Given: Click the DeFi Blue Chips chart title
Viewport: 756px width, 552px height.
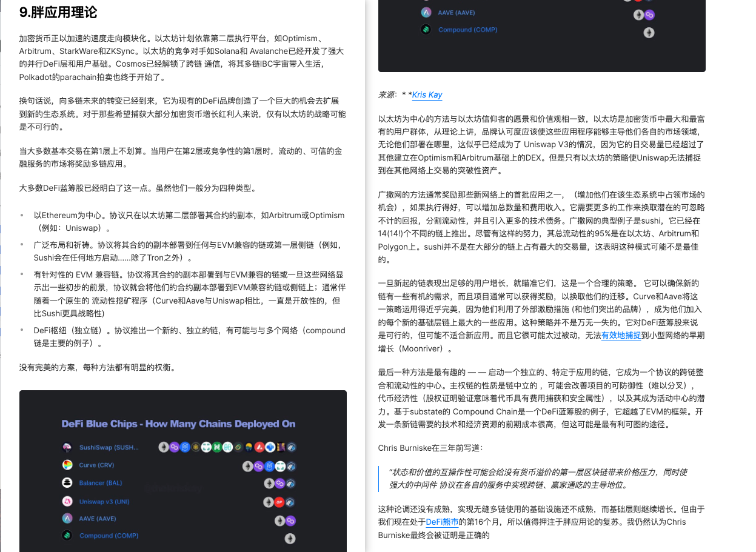Looking at the screenshot, I should [x=178, y=424].
